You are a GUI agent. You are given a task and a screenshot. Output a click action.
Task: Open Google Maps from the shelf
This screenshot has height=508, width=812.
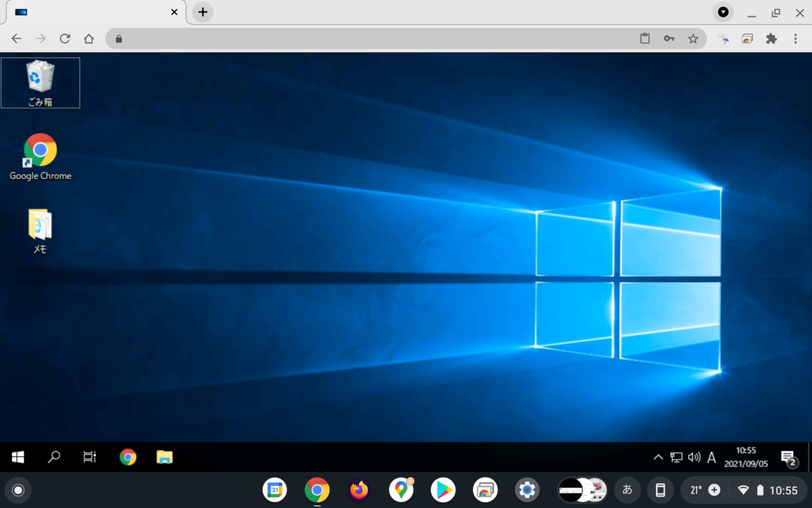tap(401, 490)
